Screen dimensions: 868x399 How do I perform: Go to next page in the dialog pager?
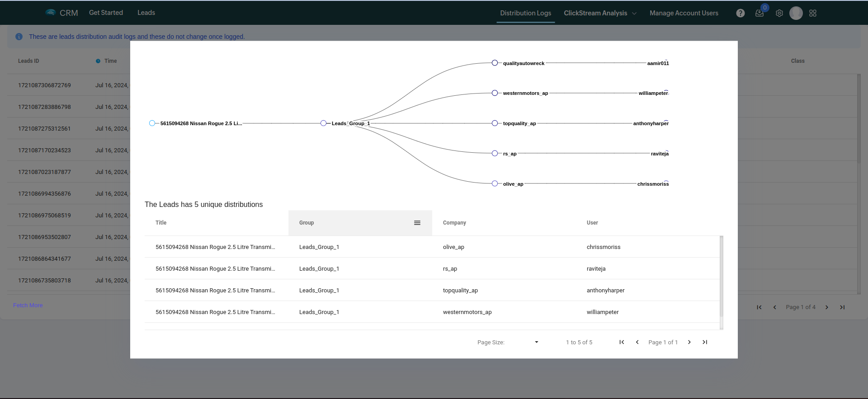689,342
